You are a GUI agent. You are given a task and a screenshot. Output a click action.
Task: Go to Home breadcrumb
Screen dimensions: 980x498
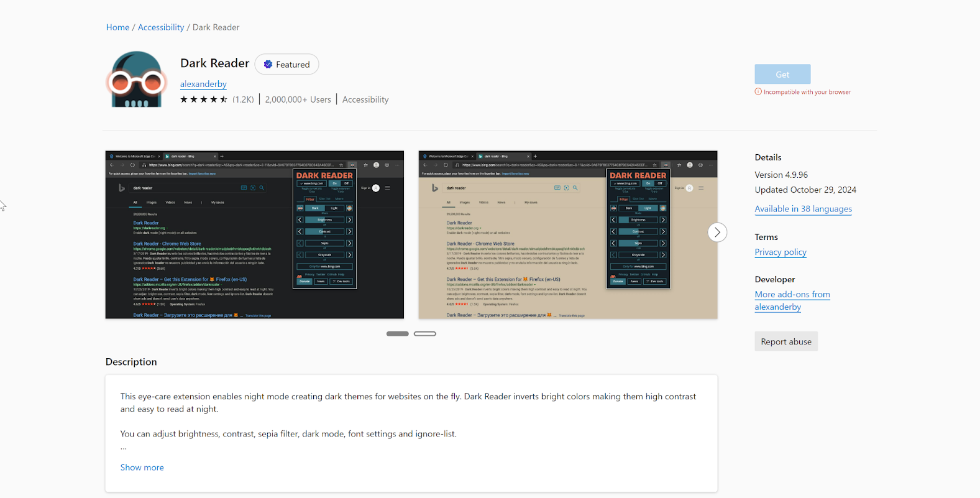coord(117,27)
